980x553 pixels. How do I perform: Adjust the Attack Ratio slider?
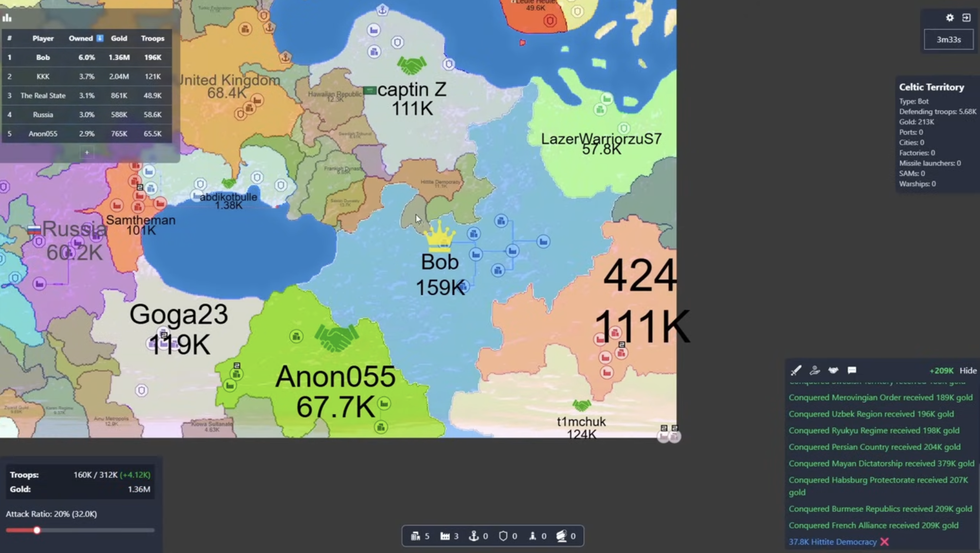click(x=37, y=530)
